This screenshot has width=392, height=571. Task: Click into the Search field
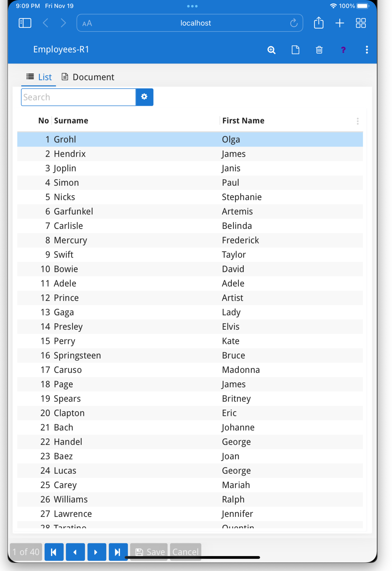coord(78,97)
